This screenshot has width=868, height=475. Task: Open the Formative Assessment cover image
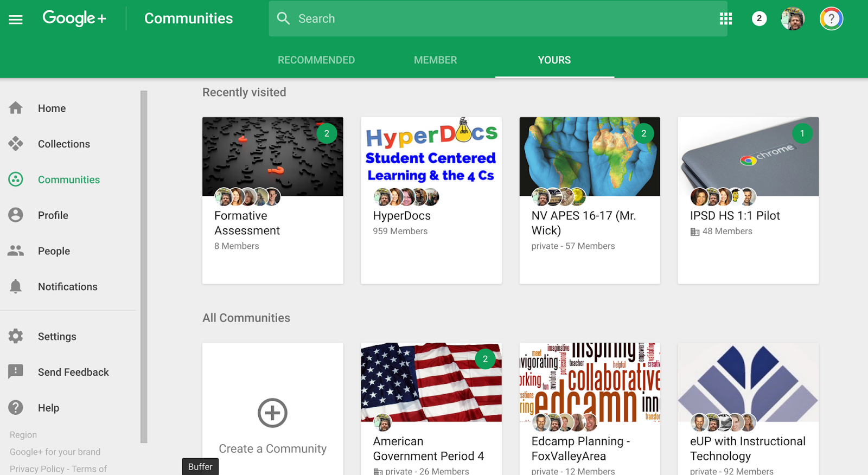[272, 157]
